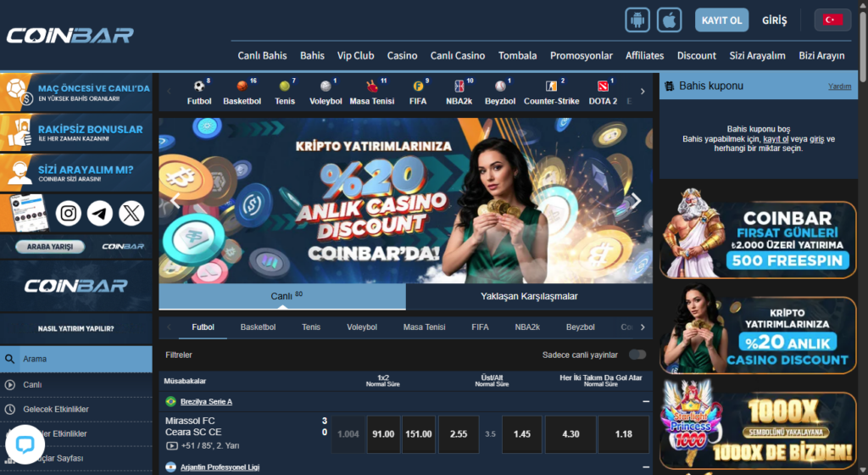
Task: Toggle Sadece canli yayinlar switch
Action: pos(637,355)
